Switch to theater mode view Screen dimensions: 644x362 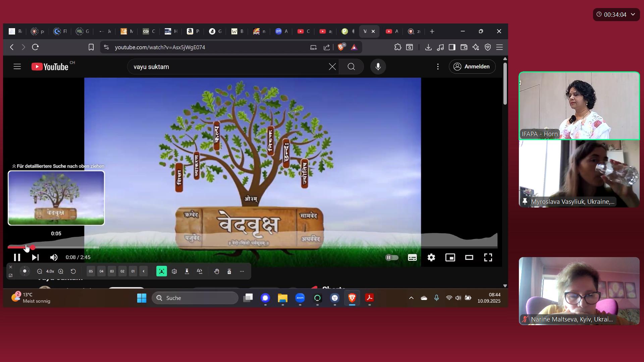click(x=469, y=257)
